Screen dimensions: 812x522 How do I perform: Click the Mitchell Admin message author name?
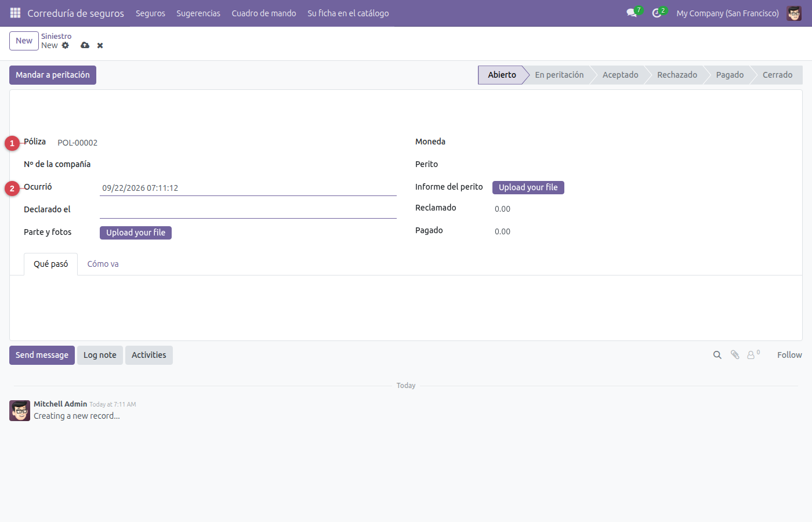pos(60,404)
